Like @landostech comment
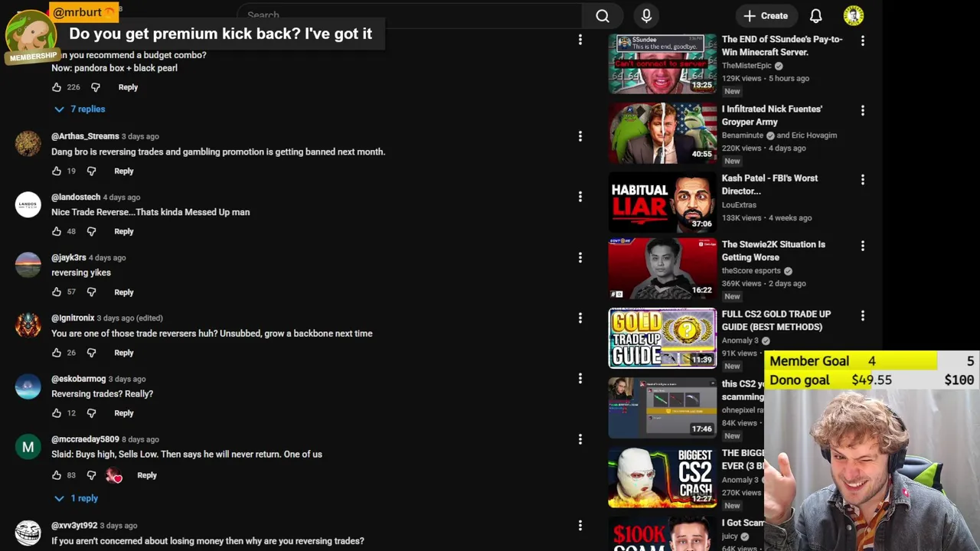This screenshot has width=980, height=551. pos(57,232)
